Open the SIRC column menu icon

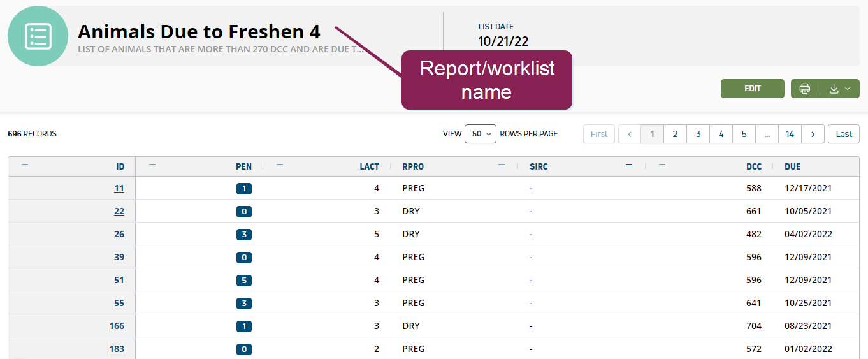629,166
